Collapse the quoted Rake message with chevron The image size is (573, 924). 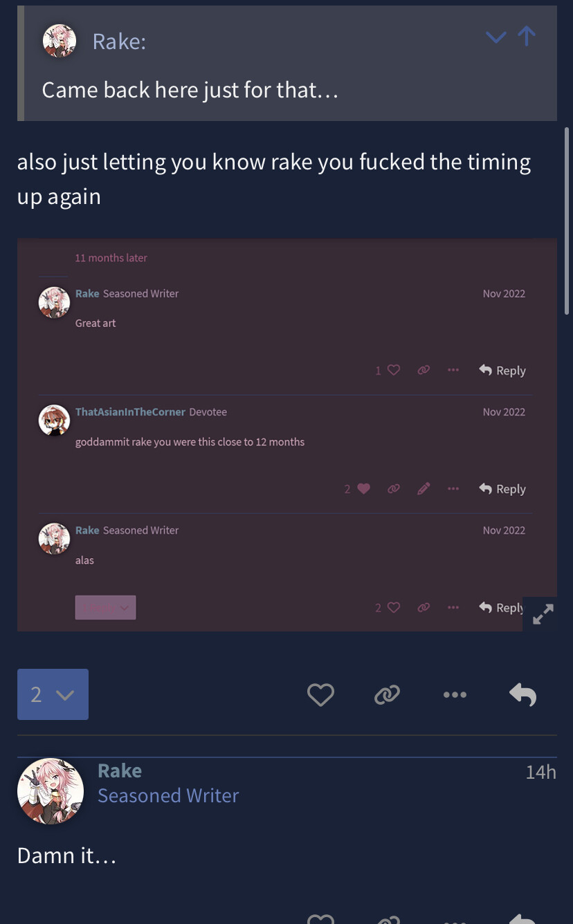click(496, 37)
